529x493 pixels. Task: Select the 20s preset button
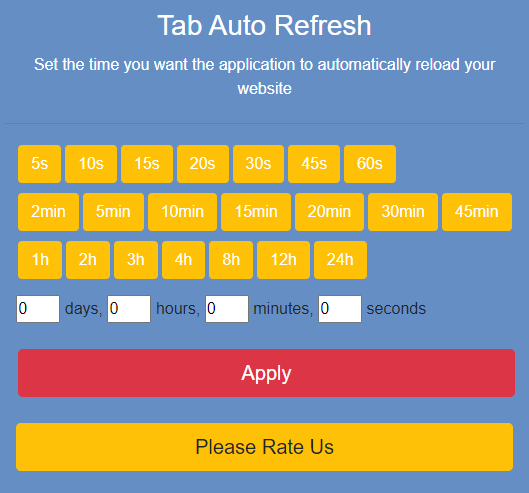(x=203, y=164)
